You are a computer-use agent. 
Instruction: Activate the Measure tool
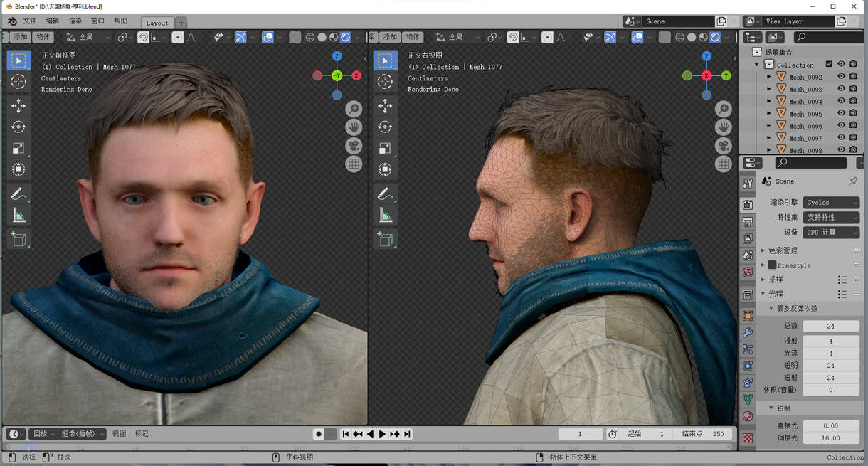(18, 213)
